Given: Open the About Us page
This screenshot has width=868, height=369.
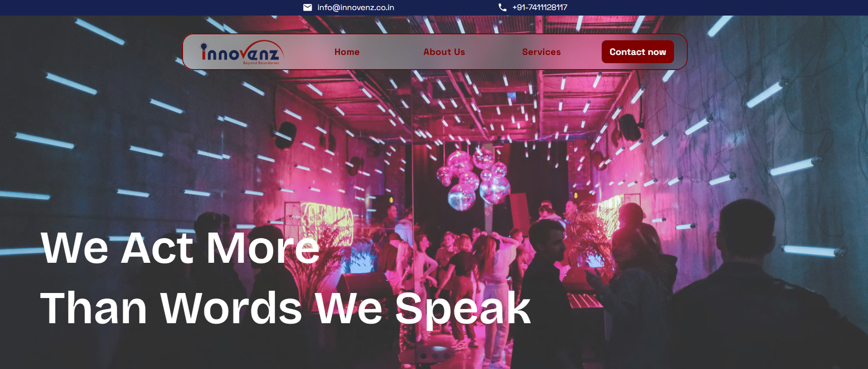Looking at the screenshot, I should pos(444,52).
